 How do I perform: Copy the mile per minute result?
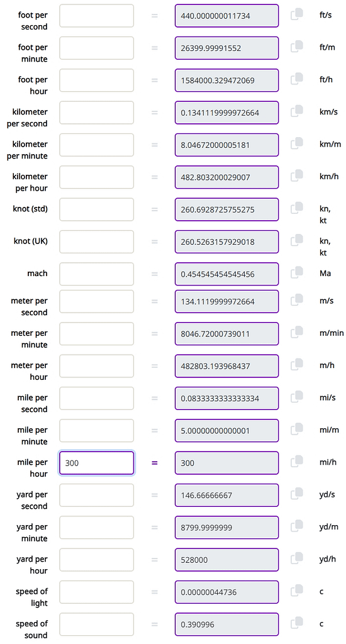pos(297,429)
